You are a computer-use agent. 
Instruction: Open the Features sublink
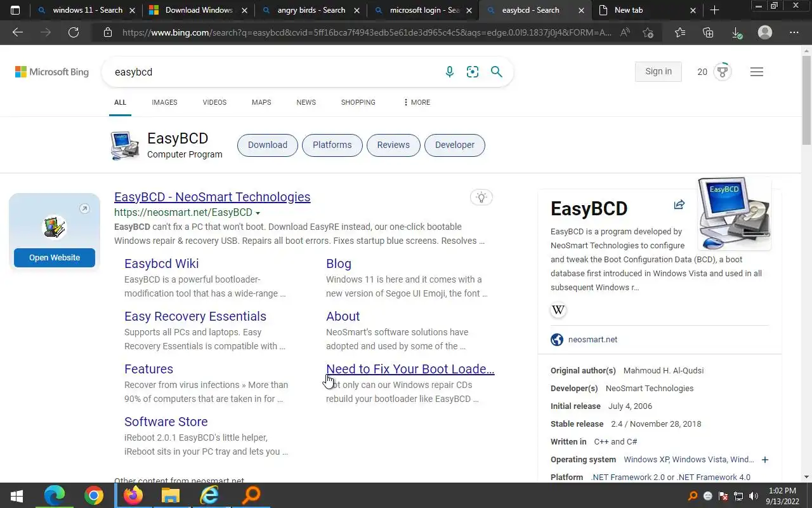148,369
